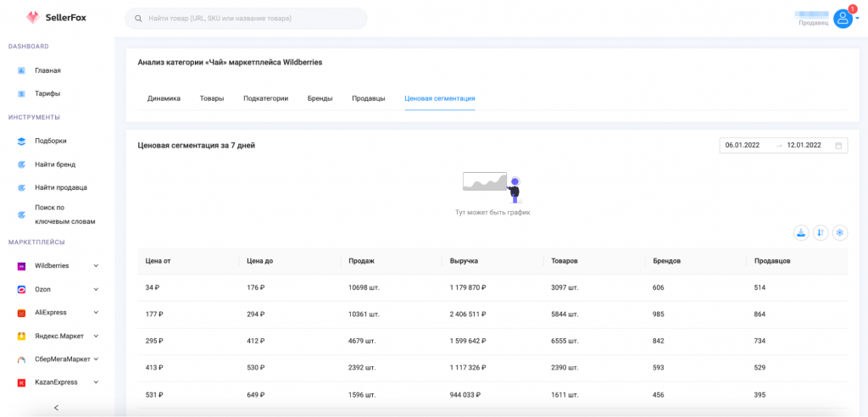Expand the Wildberries marketplace menu
Screen dimensions: 868x417
point(96,266)
